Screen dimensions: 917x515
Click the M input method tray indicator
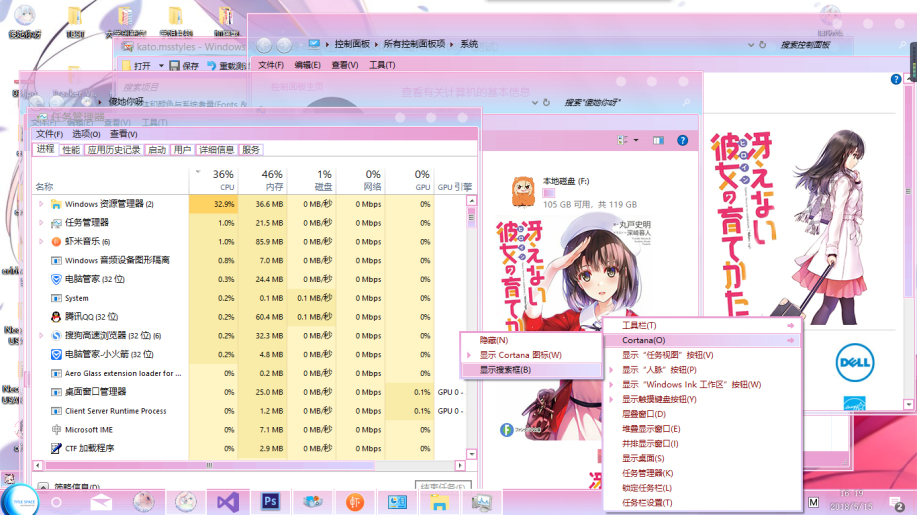(x=813, y=502)
